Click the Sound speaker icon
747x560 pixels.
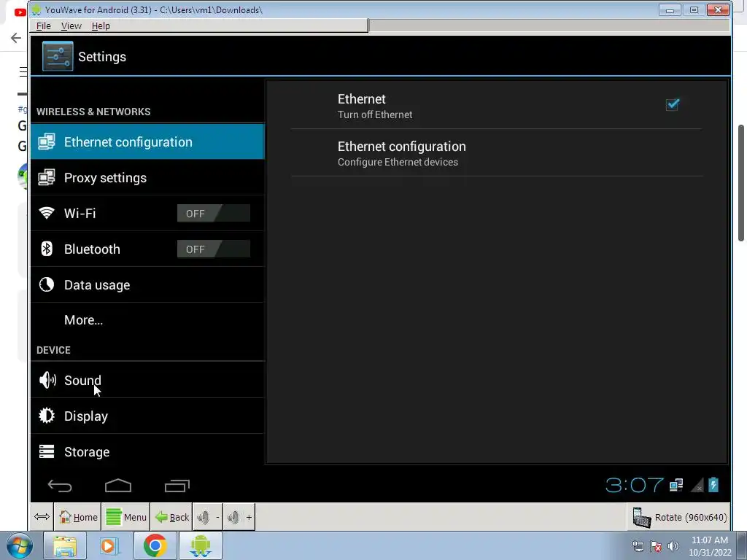pyautogui.click(x=47, y=380)
